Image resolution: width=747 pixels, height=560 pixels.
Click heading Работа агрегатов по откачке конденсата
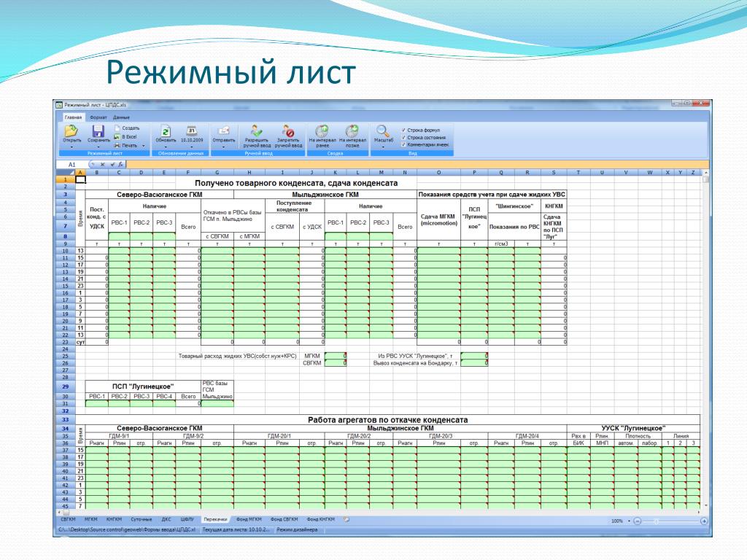click(x=387, y=419)
